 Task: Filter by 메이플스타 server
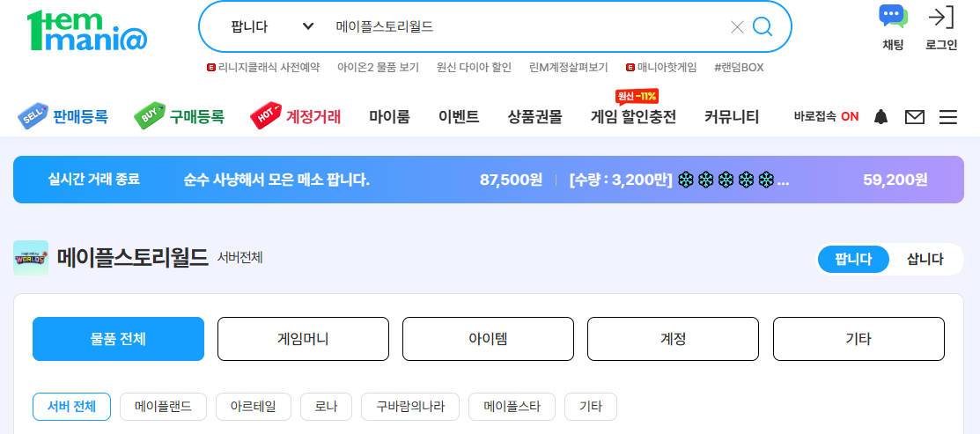512,407
